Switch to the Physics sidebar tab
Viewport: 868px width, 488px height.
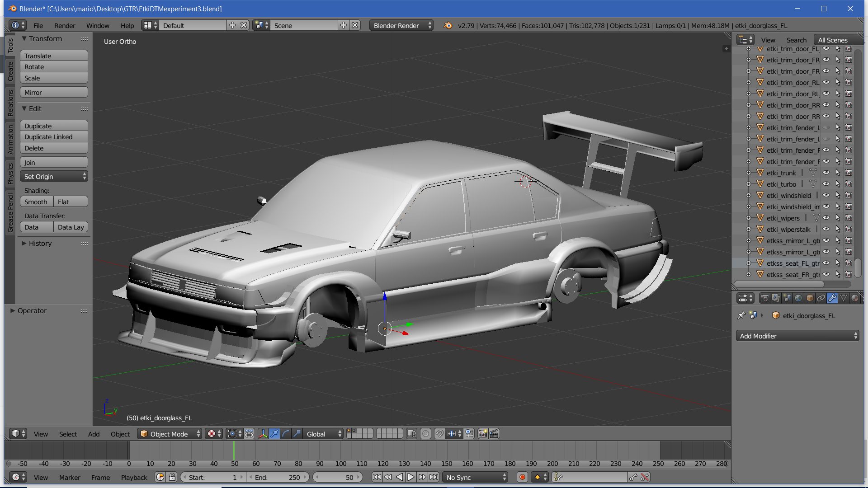pyautogui.click(x=10, y=174)
